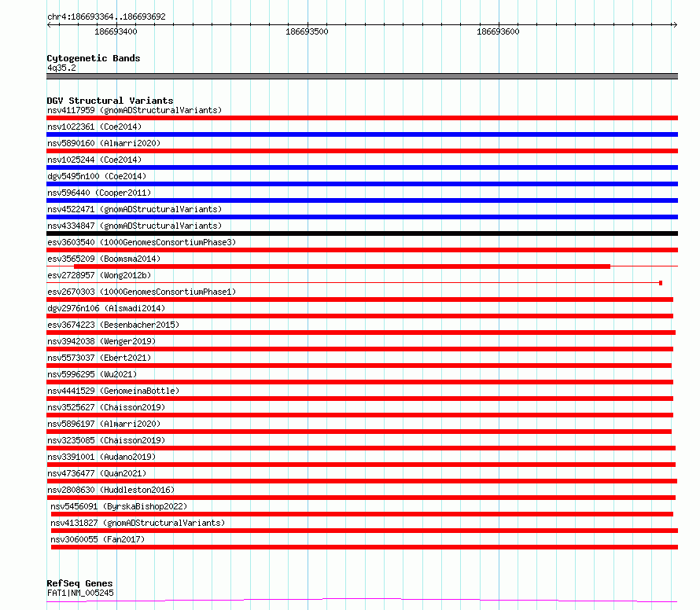Click the black bar under nsv4334847
700x610 pixels.
[x=362, y=233]
